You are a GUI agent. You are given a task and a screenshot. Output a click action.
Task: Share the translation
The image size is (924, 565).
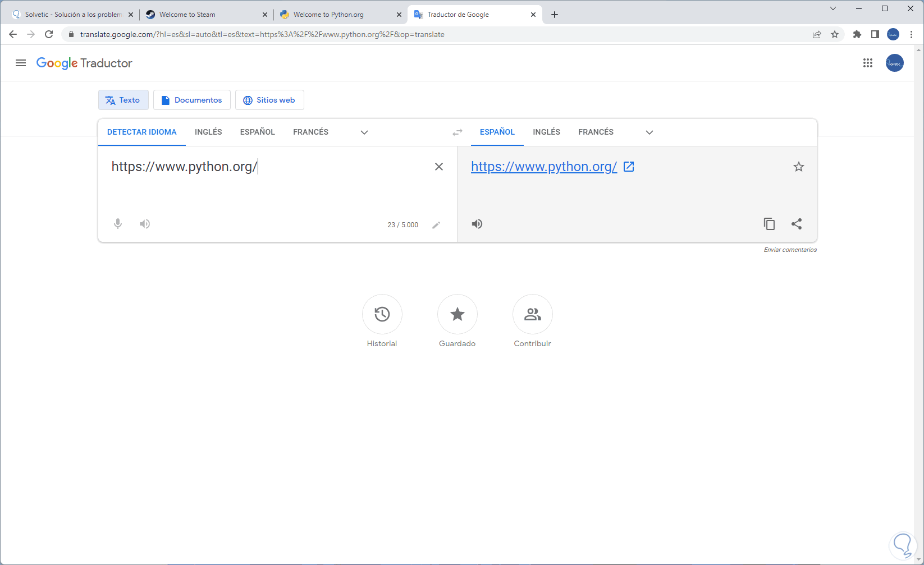tap(797, 224)
